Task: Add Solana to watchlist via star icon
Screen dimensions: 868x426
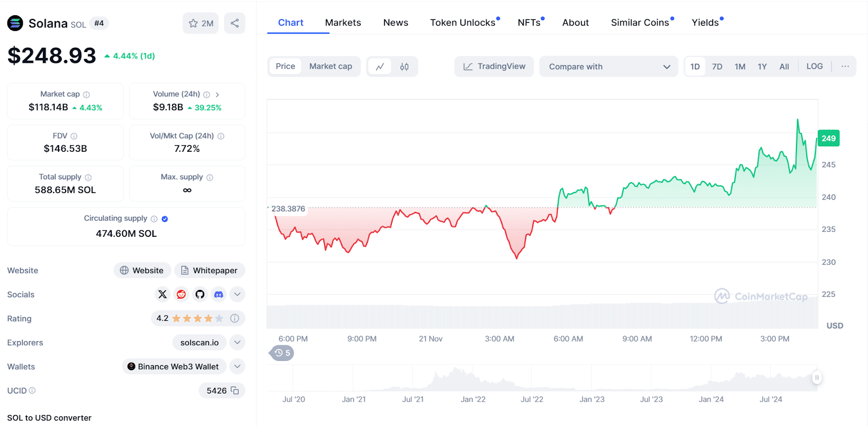Action: click(201, 23)
